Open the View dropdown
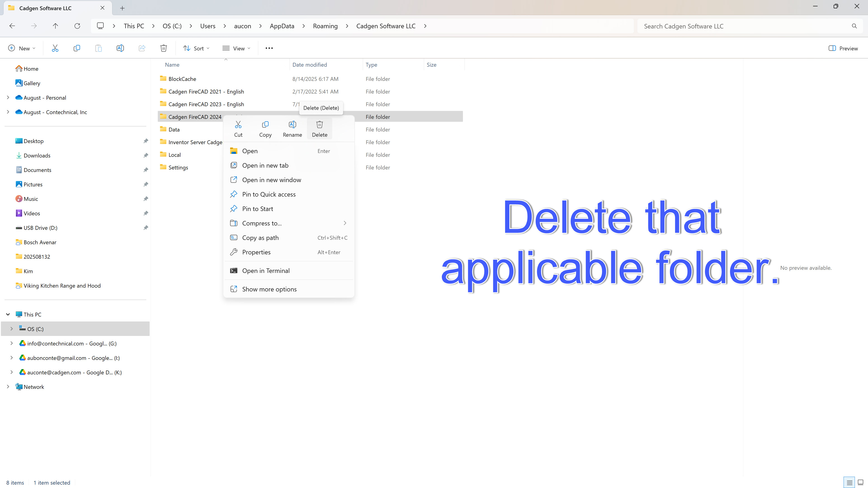 click(x=236, y=48)
